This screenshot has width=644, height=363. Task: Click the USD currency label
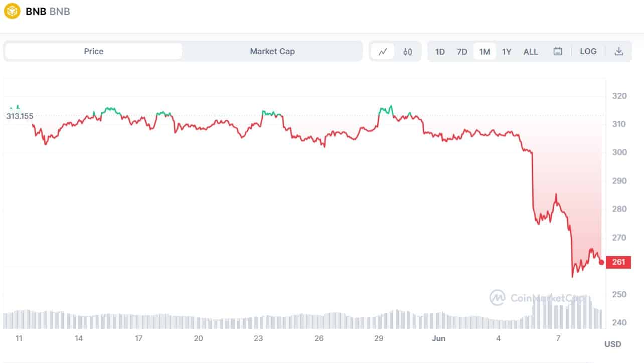point(612,344)
